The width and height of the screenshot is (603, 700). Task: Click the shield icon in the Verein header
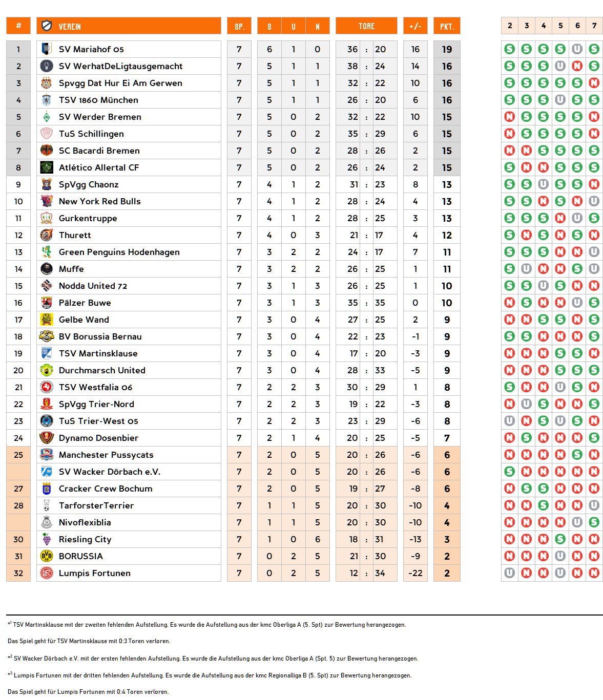point(47,26)
